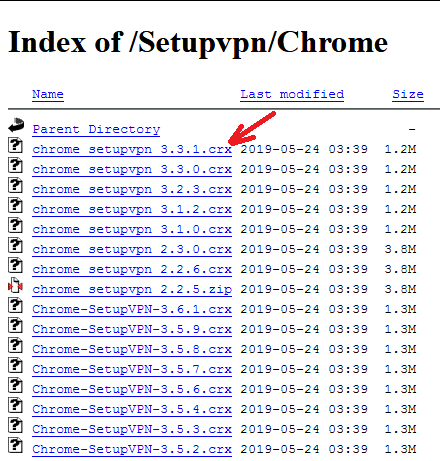
Task: Click the 3.8M size of chrome_setupvpn_2.2.5.zip
Action: pyautogui.click(x=400, y=289)
